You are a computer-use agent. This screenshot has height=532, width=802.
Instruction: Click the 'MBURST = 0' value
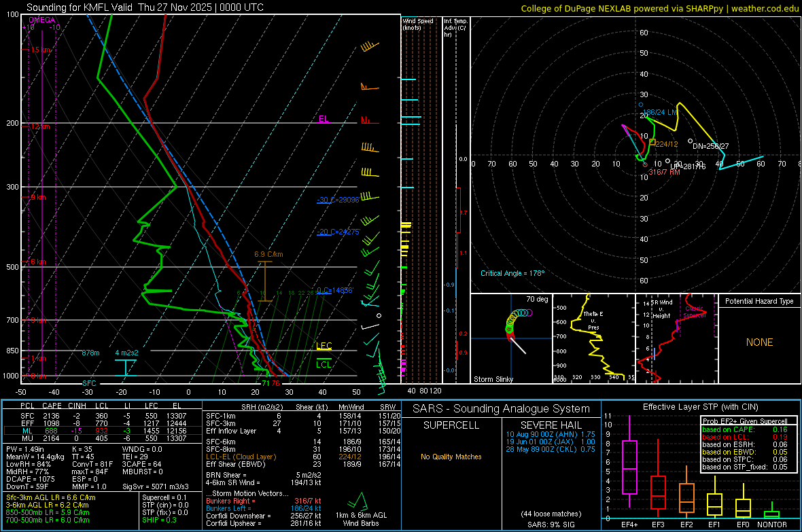click(143, 472)
